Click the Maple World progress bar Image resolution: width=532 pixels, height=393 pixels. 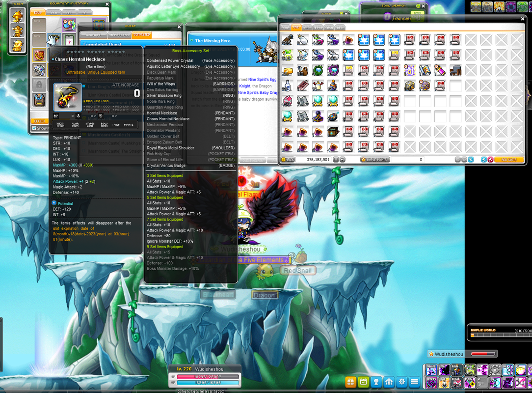coord(501,335)
